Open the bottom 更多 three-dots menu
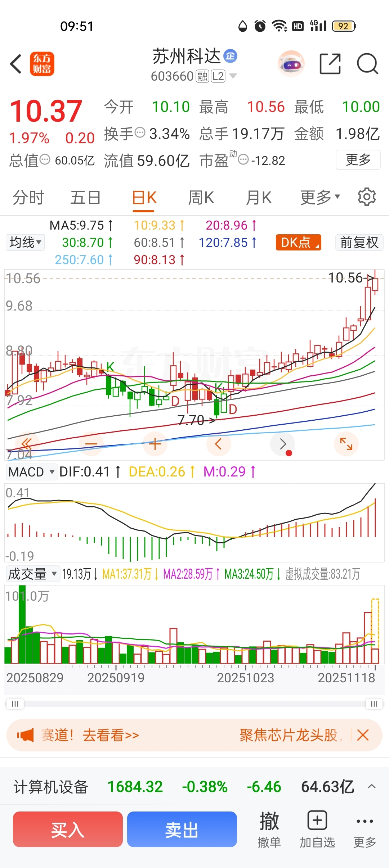The width and height of the screenshot is (389, 868). (365, 829)
